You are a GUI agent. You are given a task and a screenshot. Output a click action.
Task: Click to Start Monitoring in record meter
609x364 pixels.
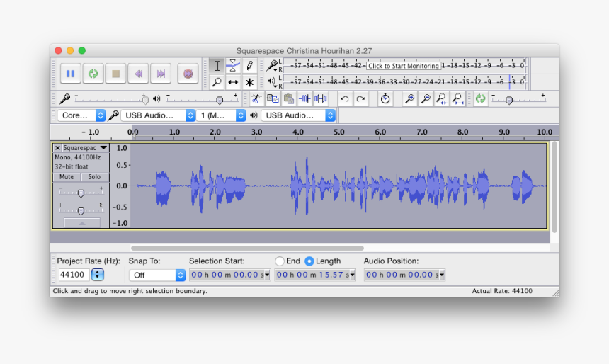tap(403, 66)
